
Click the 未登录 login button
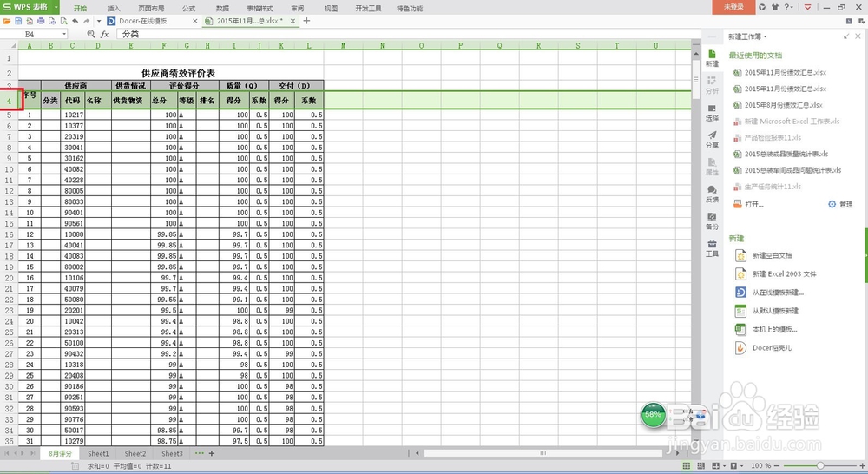tap(733, 7)
